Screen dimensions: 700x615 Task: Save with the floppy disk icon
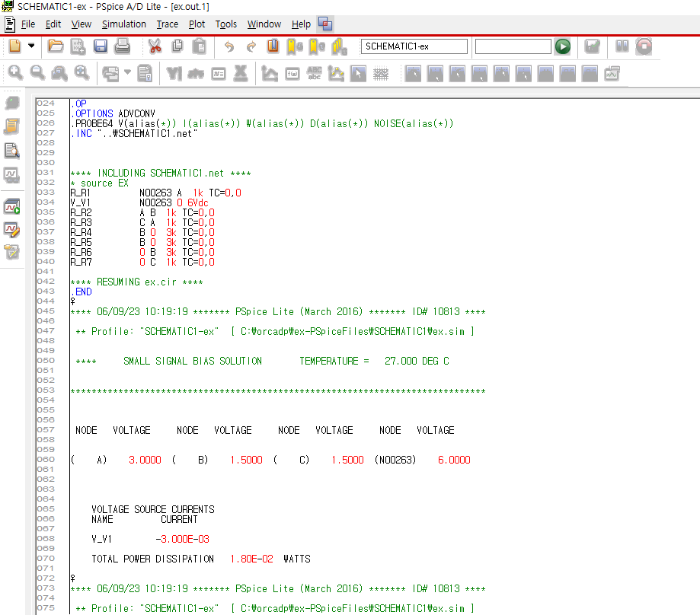(101, 46)
